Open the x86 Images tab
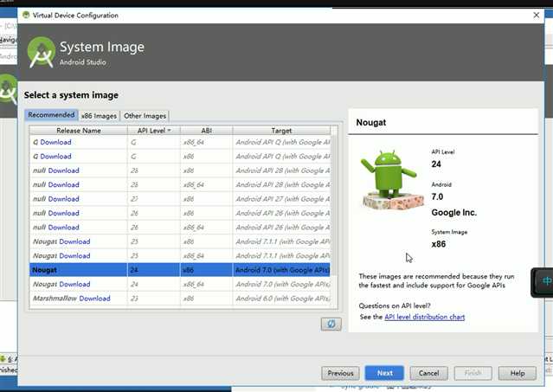Image resolution: width=553 pixels, height=392 pixels. pos(100,116)
